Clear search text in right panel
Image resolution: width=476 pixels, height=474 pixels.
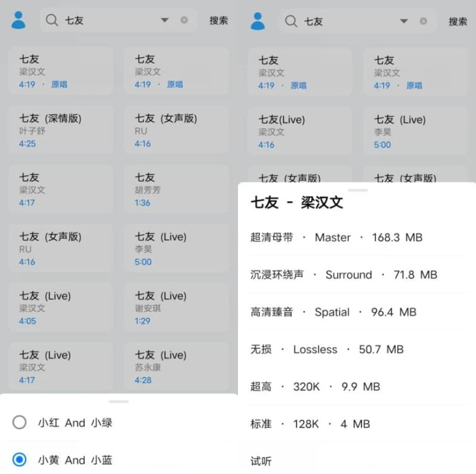423,21
